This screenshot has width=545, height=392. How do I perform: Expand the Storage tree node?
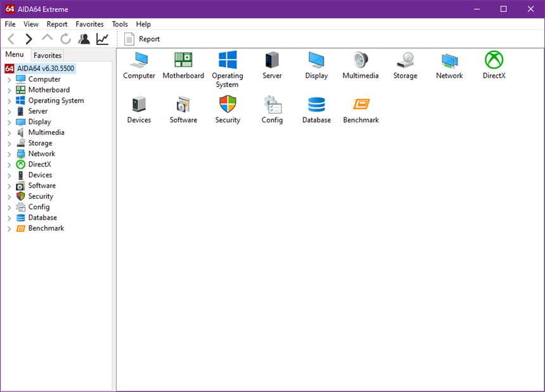coord(9,143)
